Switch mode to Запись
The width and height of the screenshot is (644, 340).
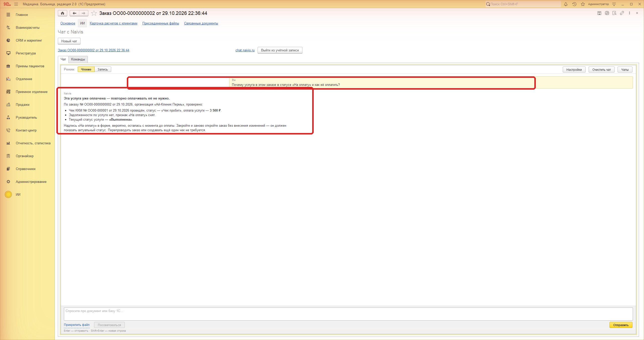pyautogui.click(x=103, y=70)
